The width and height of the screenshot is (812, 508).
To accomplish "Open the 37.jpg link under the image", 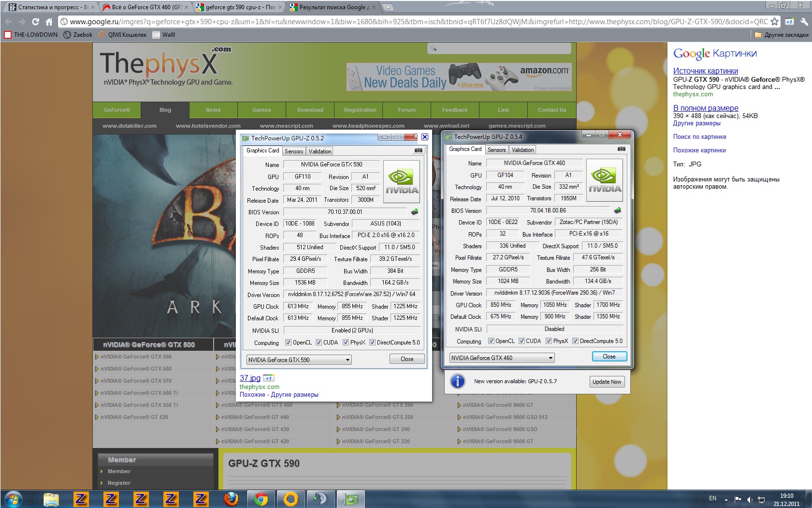I will coord(250,378).
